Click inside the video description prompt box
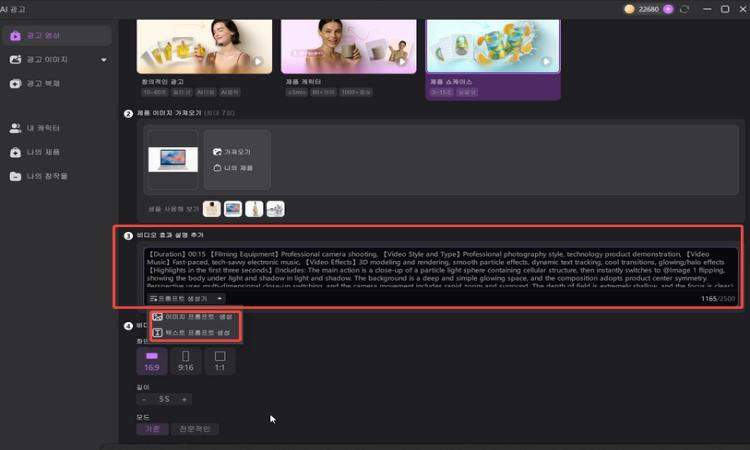The image size is (750, 450). (440, 269)
